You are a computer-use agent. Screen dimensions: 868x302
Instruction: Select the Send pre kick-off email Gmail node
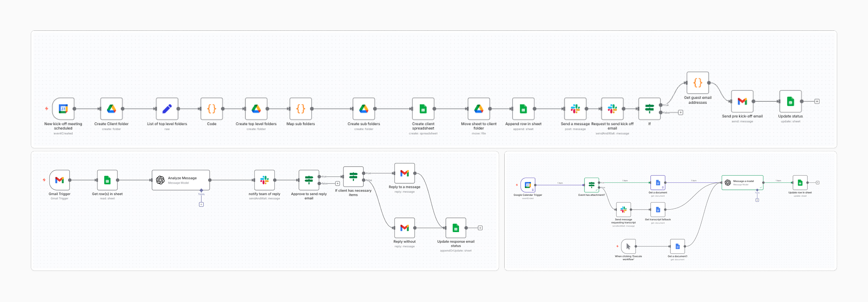(x=742, y=101)
